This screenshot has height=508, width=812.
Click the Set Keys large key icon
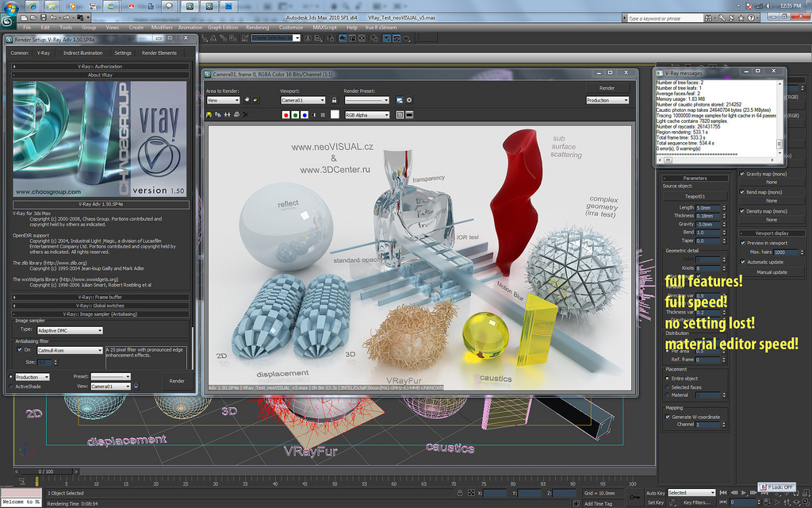634,497
